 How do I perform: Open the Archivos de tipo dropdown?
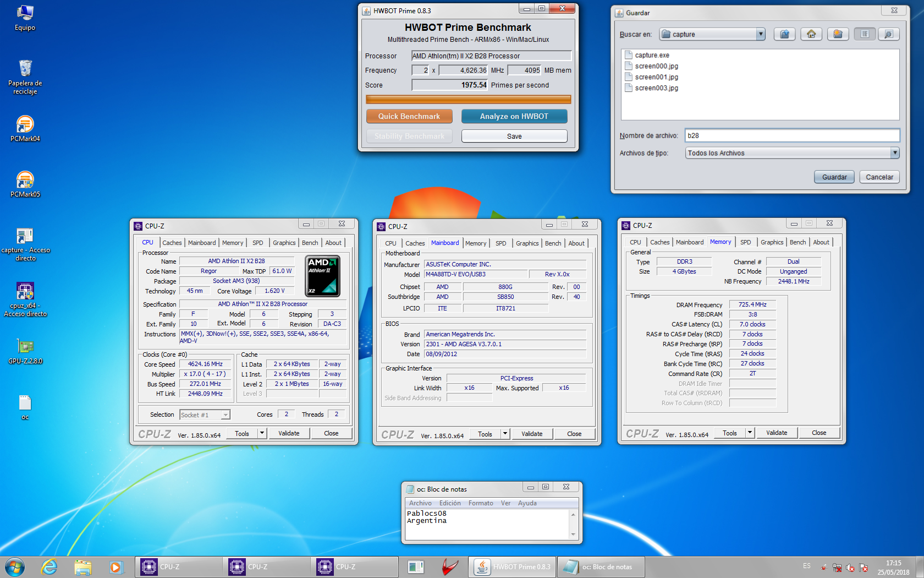coord(895,153)
